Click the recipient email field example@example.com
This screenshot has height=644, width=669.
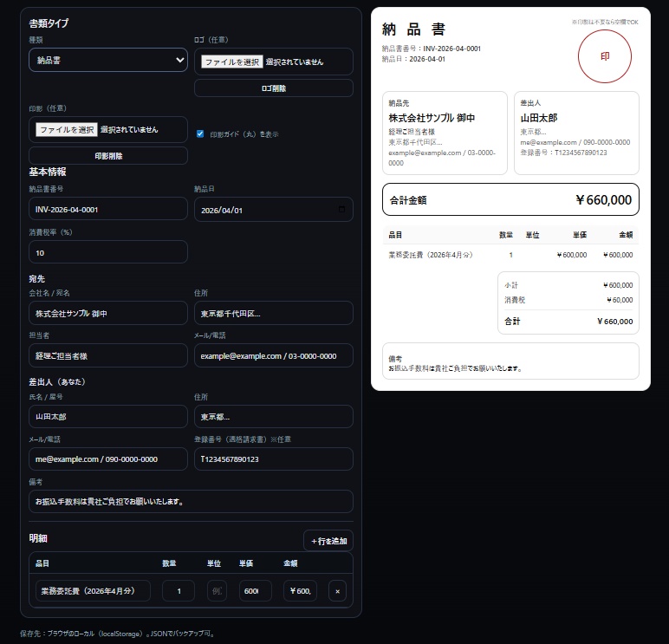(x=274, y=355)
